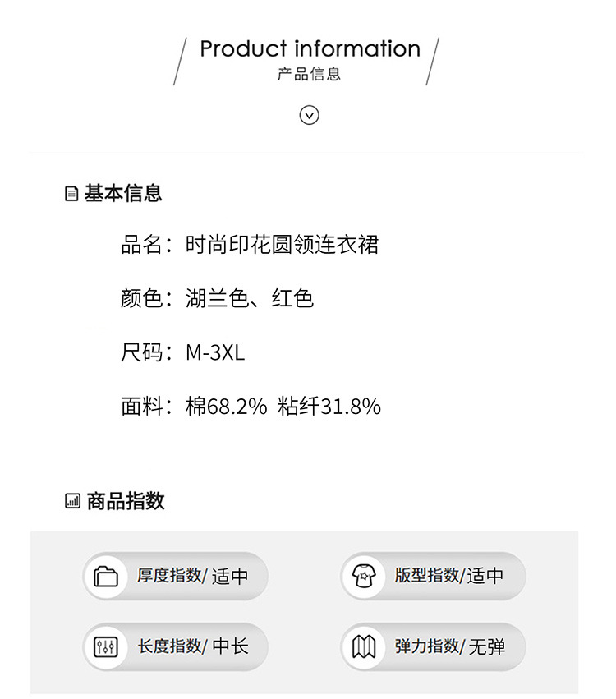
Task: Select the 弹力指数/无弹 pill
Action: [x=433, y=647]
